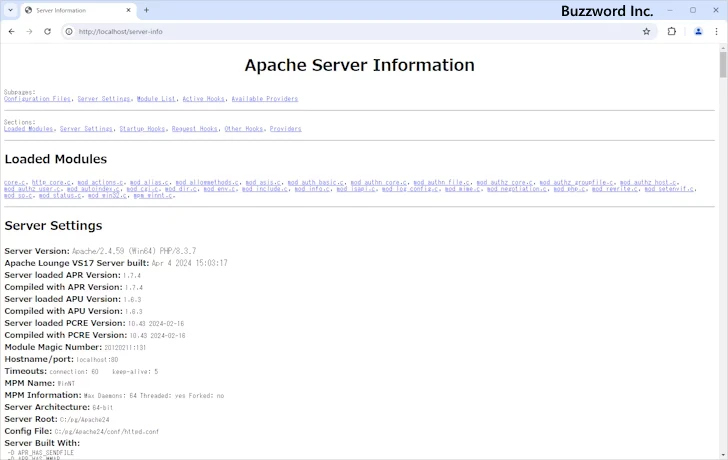Open the mod_alias.c module link
The width and height of the screenshot is (728, 460).
click(x=149, y=183)
